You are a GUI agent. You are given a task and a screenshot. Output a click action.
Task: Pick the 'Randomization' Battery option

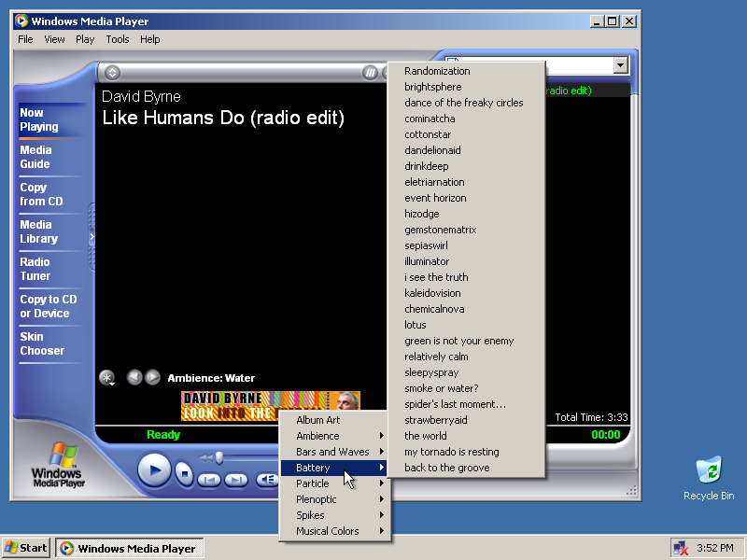tap(437, 71)
